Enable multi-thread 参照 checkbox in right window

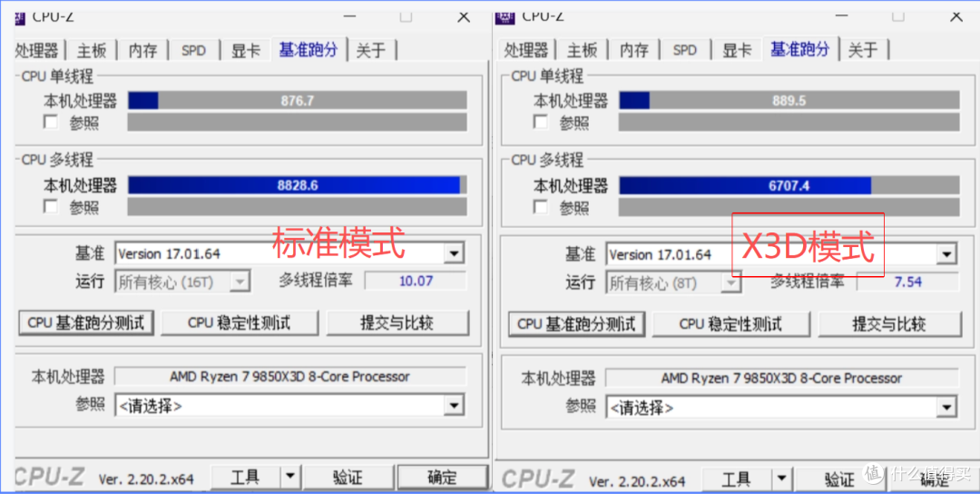point(541,206)
